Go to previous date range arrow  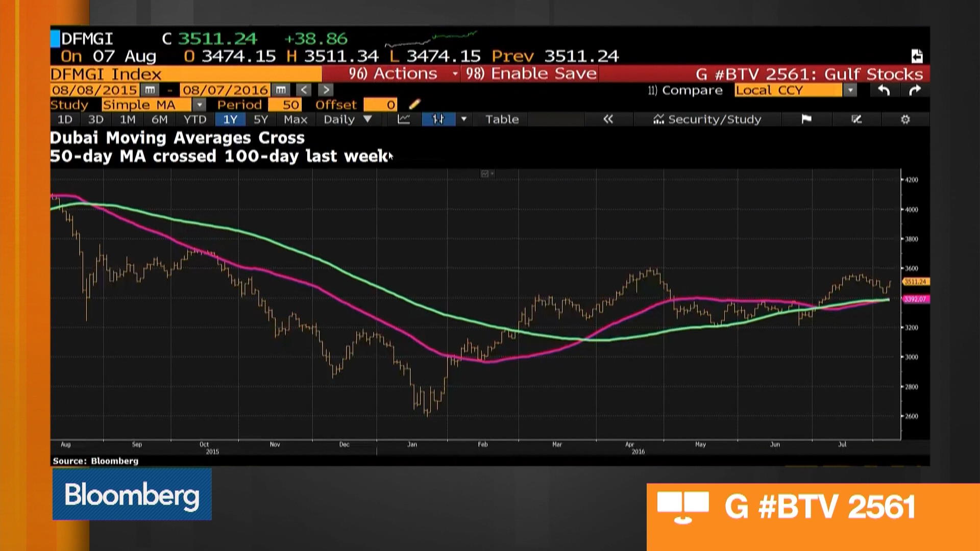303,90
